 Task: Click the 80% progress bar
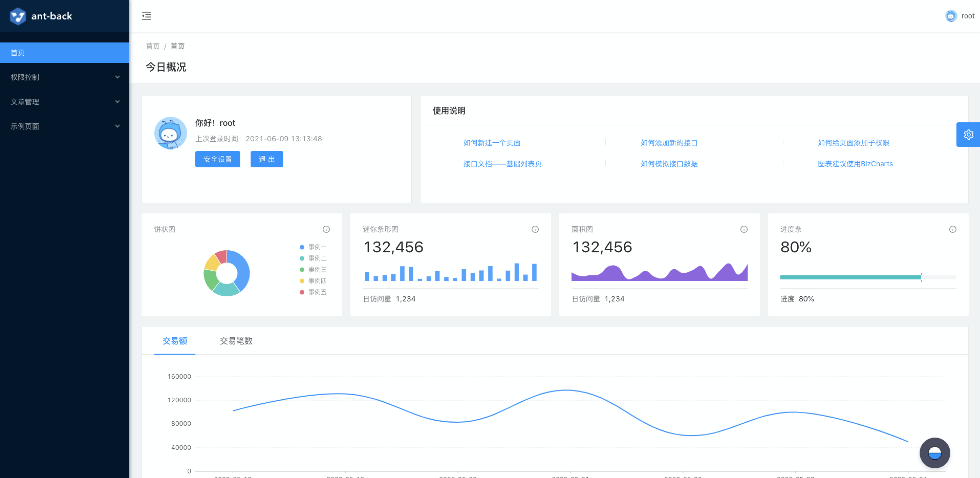(x=868, y=277)
